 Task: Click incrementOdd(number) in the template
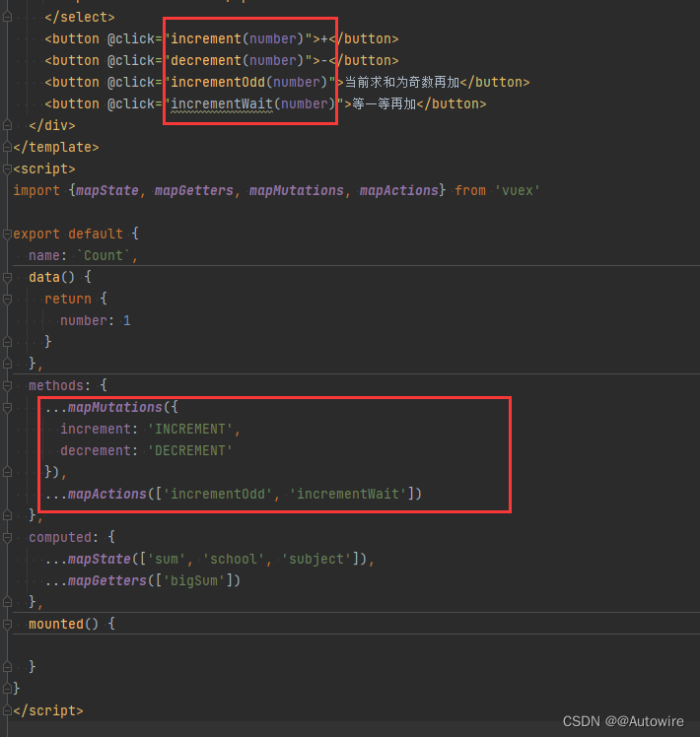tap(248, 82)
